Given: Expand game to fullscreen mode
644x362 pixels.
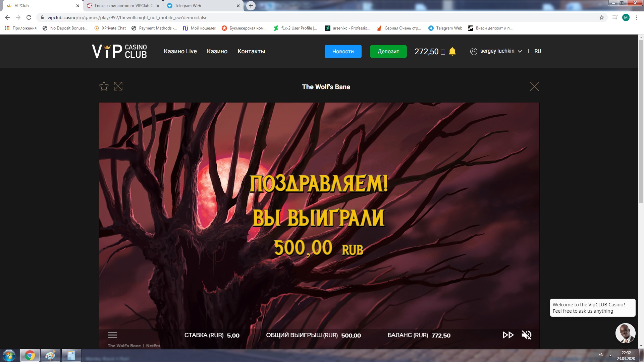Looking at the screenshot, I should coord(118,86).
